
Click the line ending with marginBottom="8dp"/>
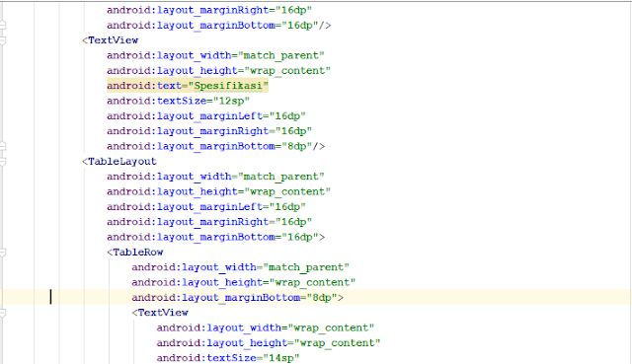(x=215, y=146)
